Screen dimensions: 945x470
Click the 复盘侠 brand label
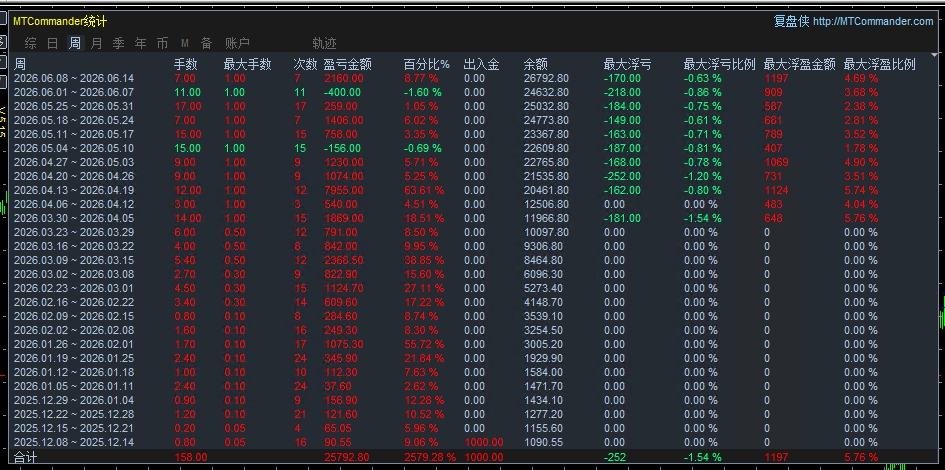[791, 21]
